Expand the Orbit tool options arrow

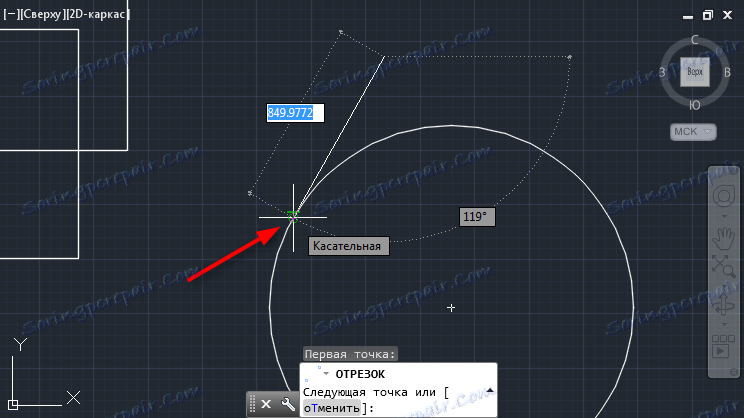click(x=724, y=325)
